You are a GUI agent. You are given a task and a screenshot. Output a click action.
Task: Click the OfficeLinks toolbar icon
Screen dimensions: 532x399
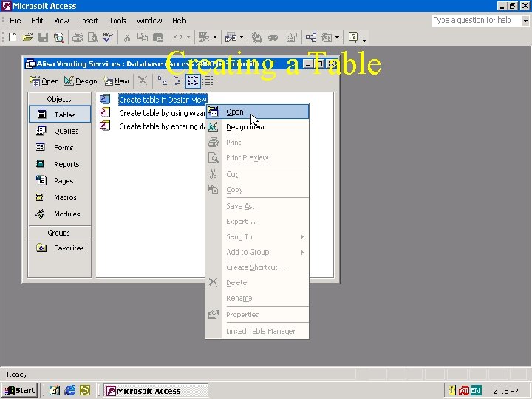204,37
